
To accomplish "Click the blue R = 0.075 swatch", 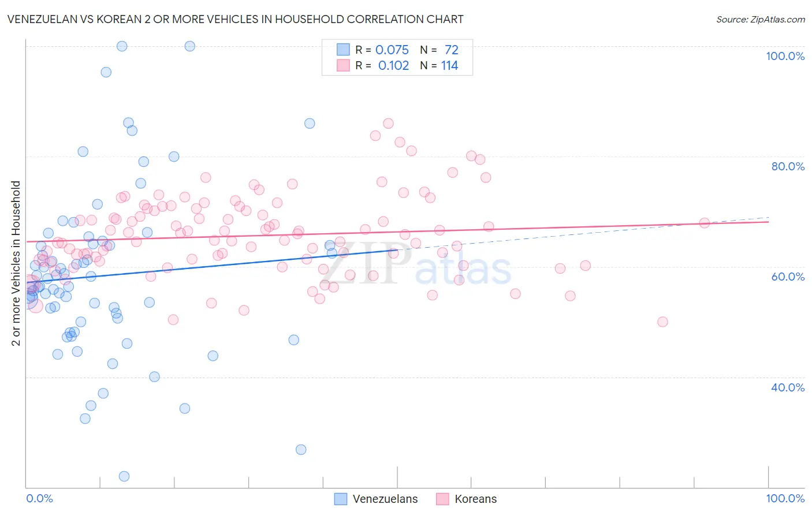I will click(343, 50).
